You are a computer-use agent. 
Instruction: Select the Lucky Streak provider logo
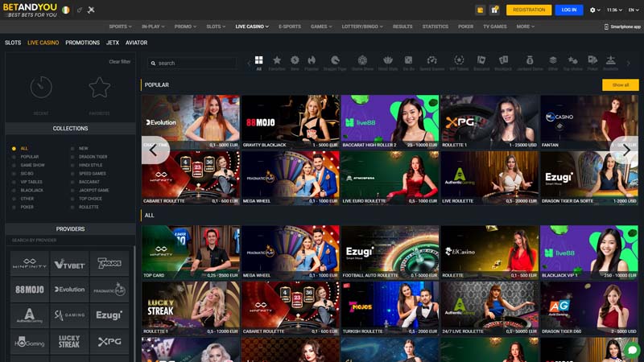tap(70, 341)
